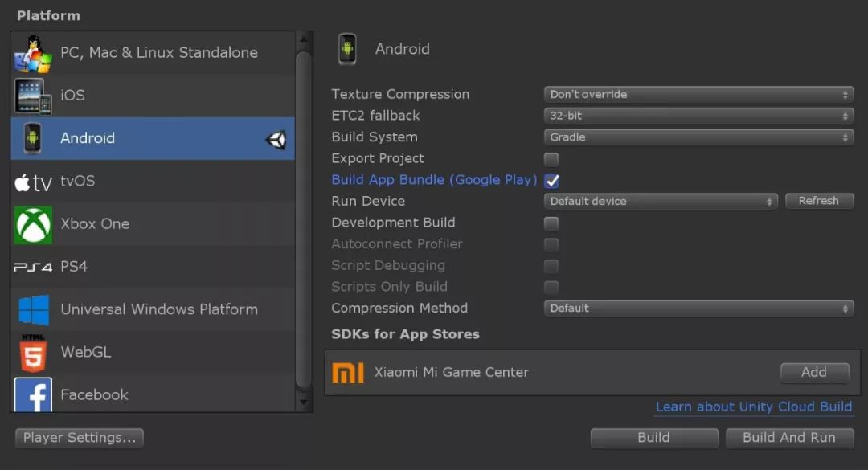Viewport: 868px width, 470px height.
Task: Click the Texture Compression label
Action: [400, 95]
